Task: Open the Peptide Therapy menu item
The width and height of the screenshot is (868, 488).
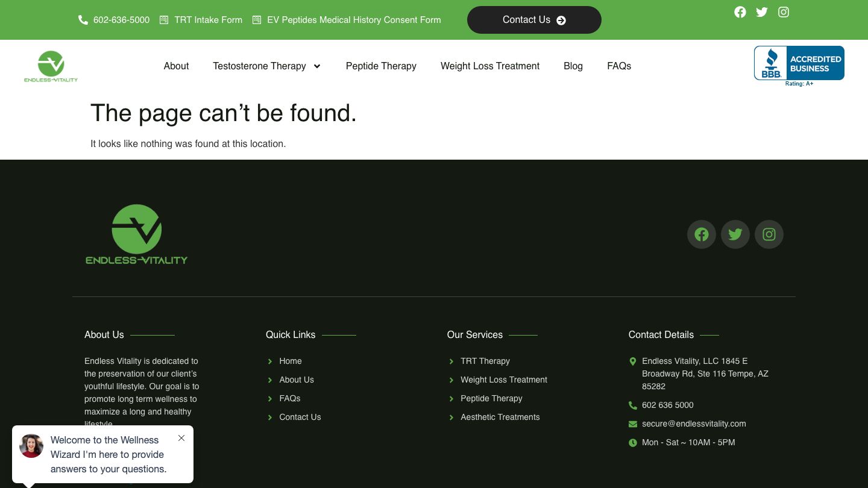Action: point(381,66)
